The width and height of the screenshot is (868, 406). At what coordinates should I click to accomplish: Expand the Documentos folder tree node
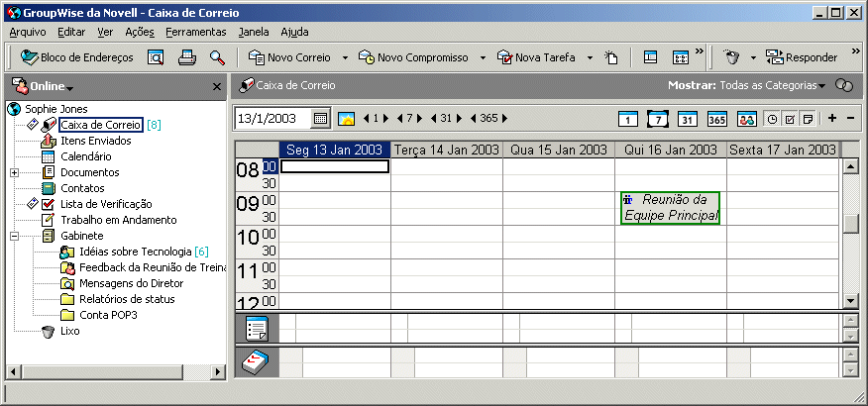[x=15, y=172]
